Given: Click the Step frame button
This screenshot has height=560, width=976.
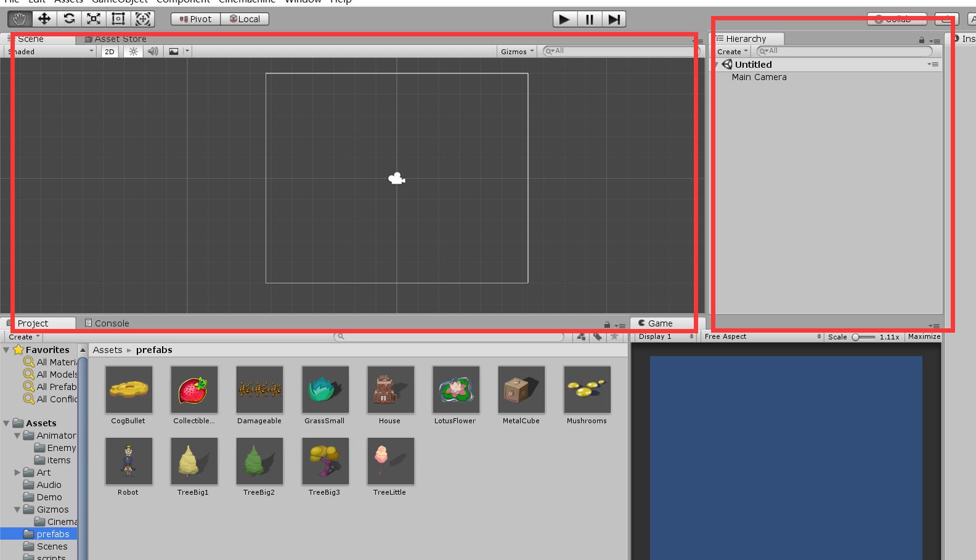Looking at the screenshot, I should point(614,19).
